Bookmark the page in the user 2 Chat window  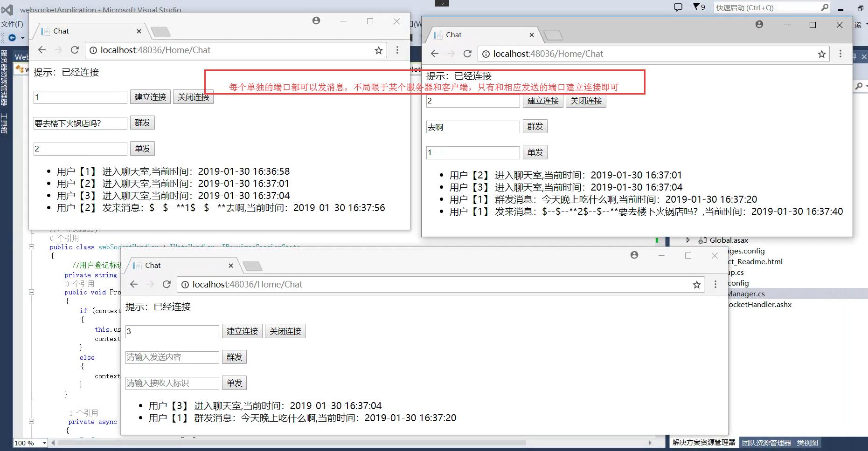(x=822, y=54)
